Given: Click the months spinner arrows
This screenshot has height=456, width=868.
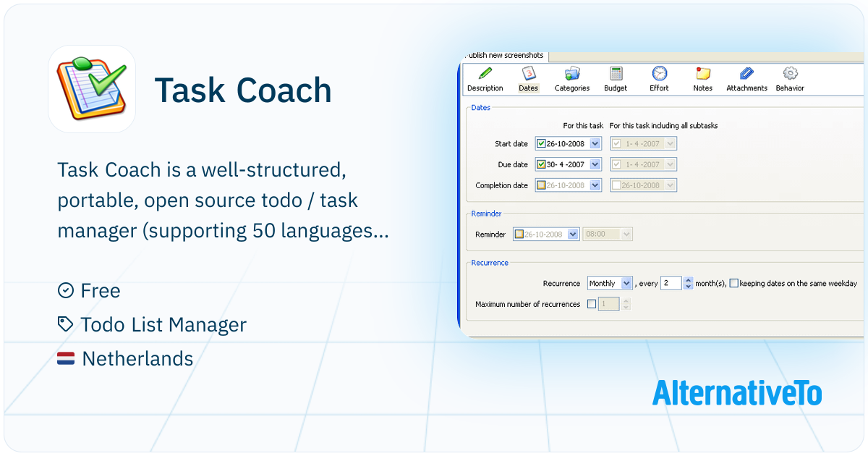Looking at the screenshot, I should 689,283.
